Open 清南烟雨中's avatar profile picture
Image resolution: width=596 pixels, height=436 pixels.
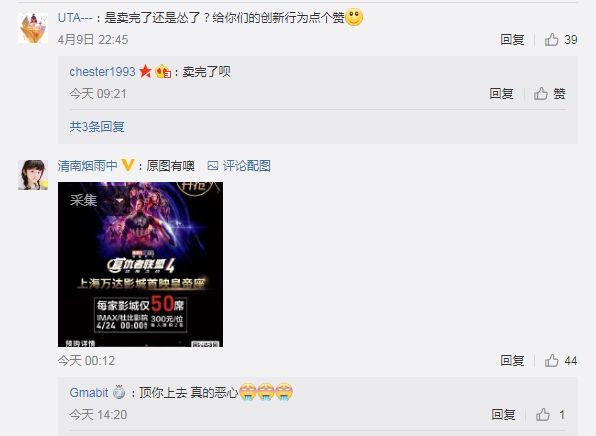[33, 175]
